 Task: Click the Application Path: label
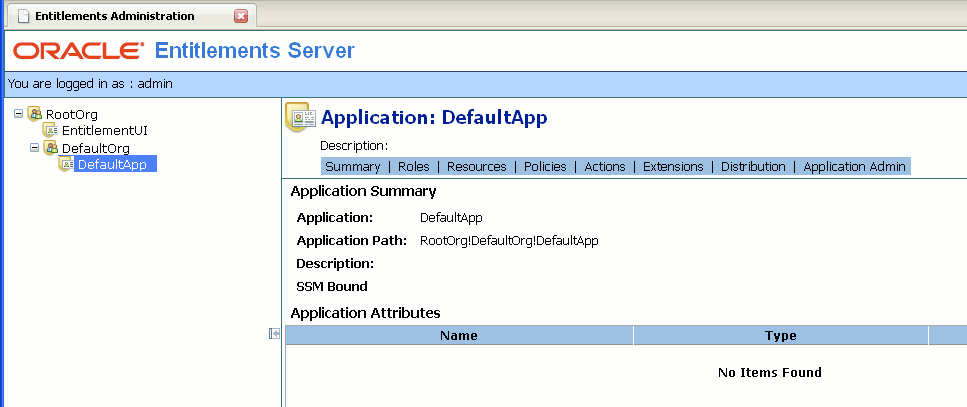click(352, 241)
